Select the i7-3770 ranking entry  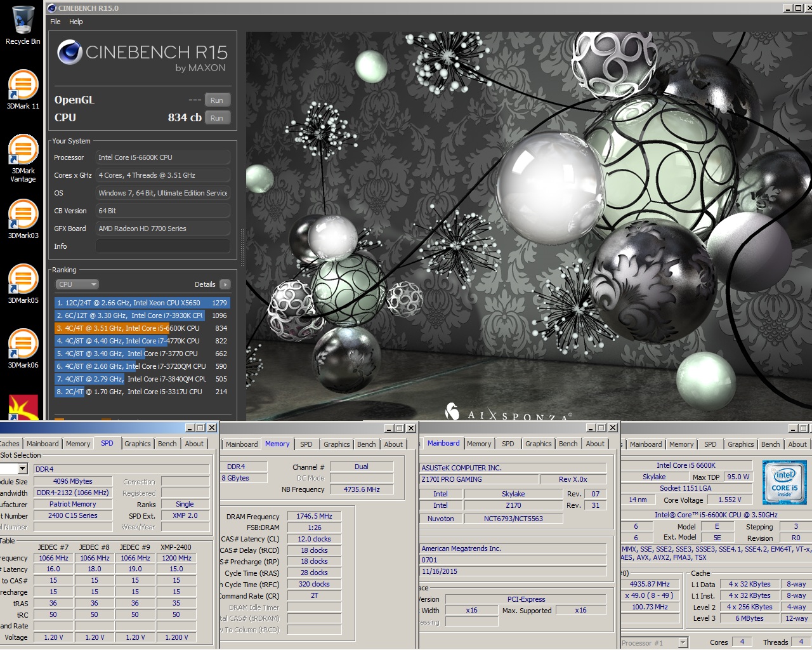coord(142,354)
